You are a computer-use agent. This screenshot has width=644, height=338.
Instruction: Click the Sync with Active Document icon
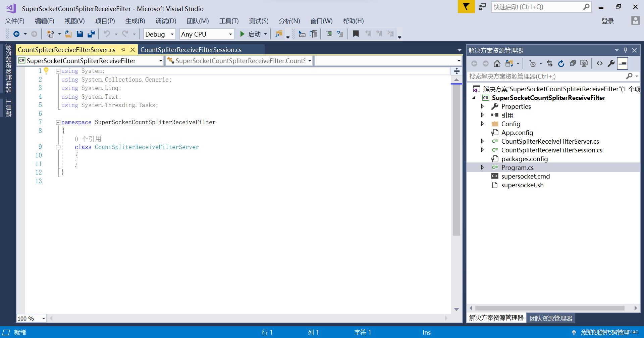pos(549,63)
